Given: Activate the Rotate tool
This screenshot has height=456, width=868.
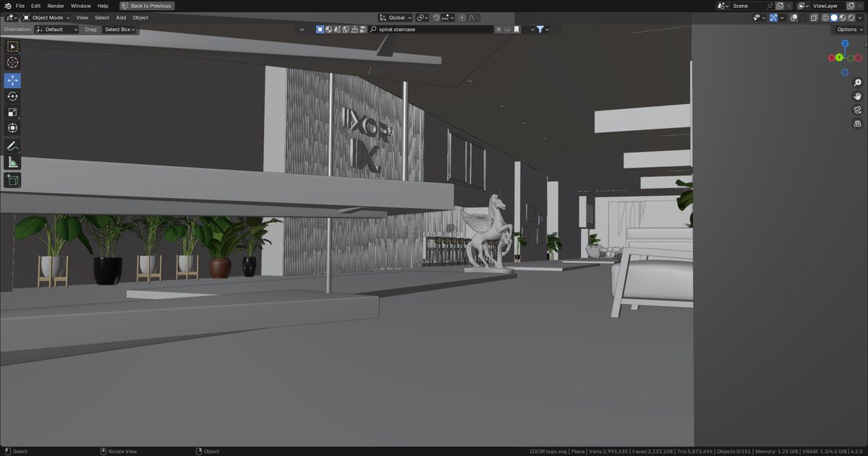Looking at the screenshot, I should (12, 96).
